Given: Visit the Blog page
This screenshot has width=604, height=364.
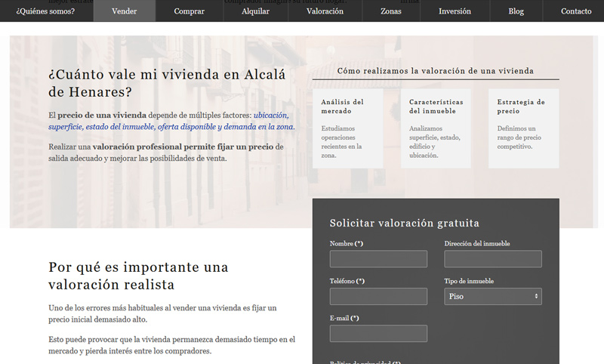Looking at the screenshot, I should (516, 11).
